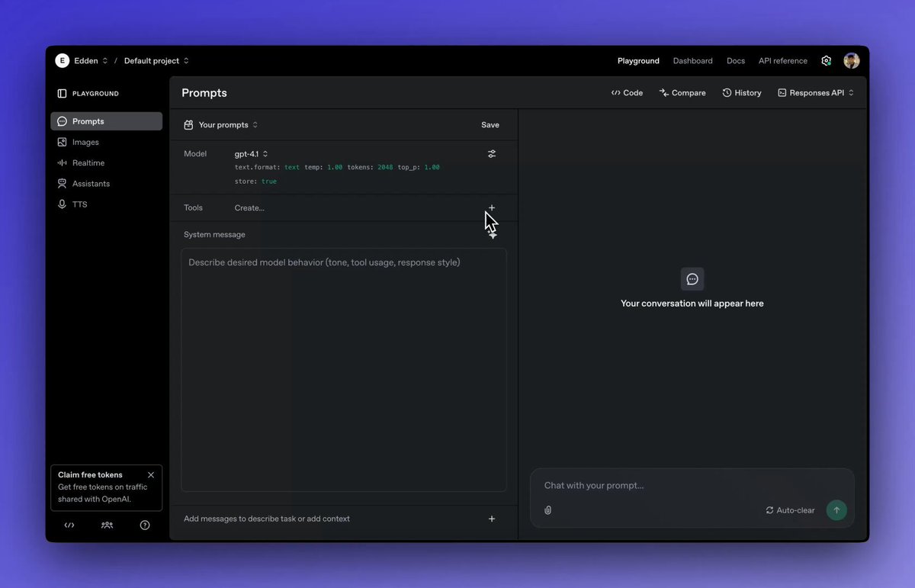This screenshot has height=588, width=915.
Task: Open the Dashboard tab
Action: [692, 61]
